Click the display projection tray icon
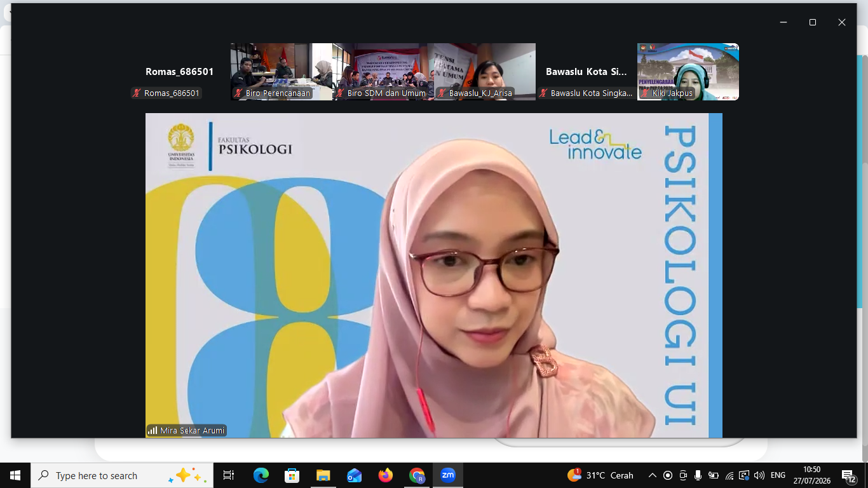This screenshot has width=868, height=488. [744, 475]
